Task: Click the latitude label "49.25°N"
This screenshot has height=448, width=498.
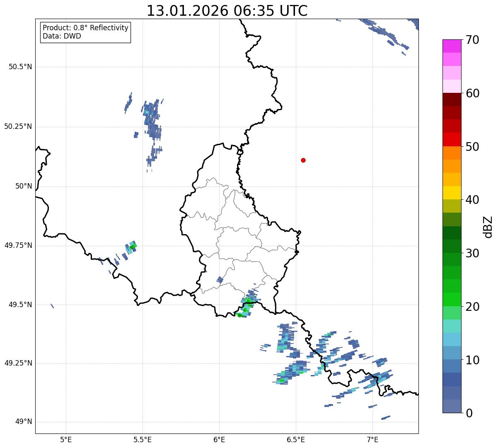Action: [x=18, y=363]
